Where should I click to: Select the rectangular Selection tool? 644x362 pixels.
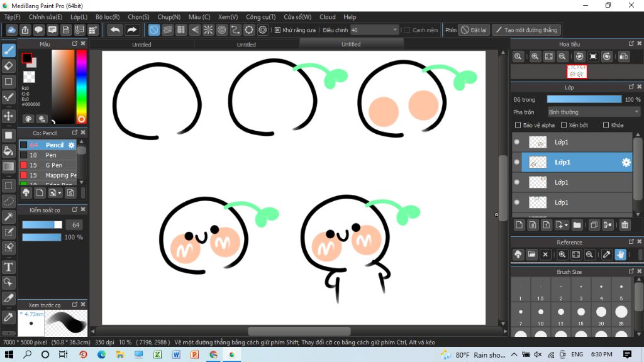9,185
